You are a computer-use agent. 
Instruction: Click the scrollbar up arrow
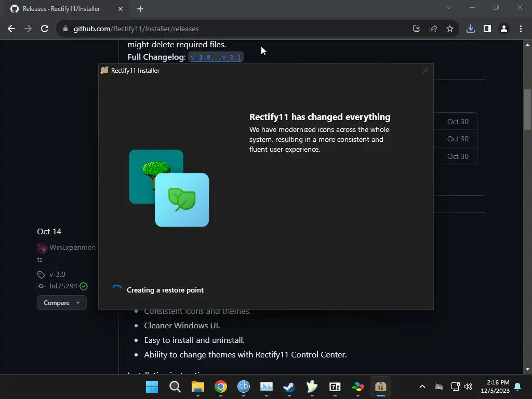[x=527, y=45]
